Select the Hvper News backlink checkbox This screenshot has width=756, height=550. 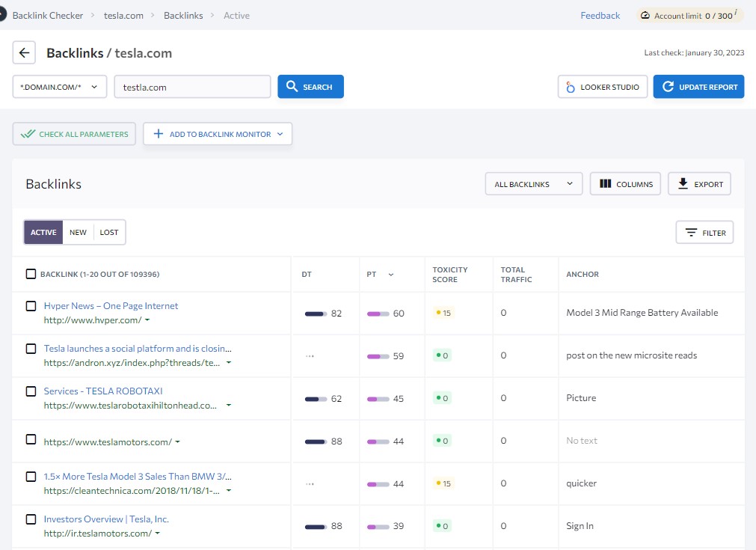31,306
